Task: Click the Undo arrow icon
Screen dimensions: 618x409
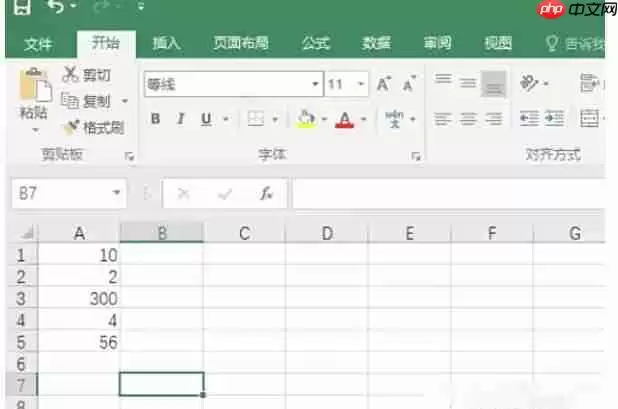Action: (56, 6)
